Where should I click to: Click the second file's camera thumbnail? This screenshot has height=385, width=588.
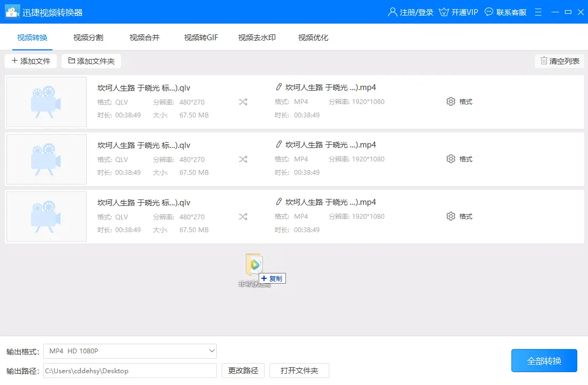(47, 159)
